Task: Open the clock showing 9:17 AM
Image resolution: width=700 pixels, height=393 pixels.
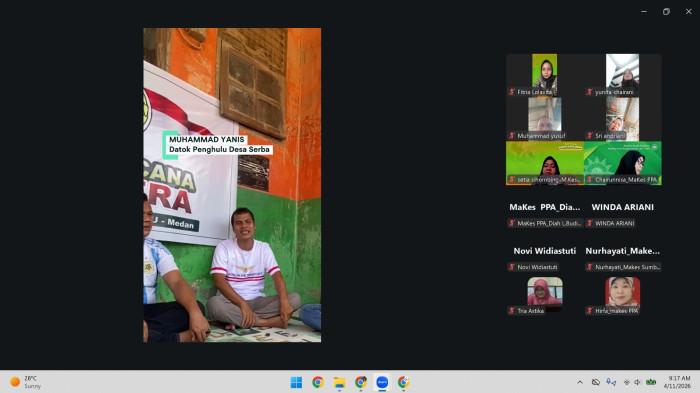Action: tap(677, 382)
